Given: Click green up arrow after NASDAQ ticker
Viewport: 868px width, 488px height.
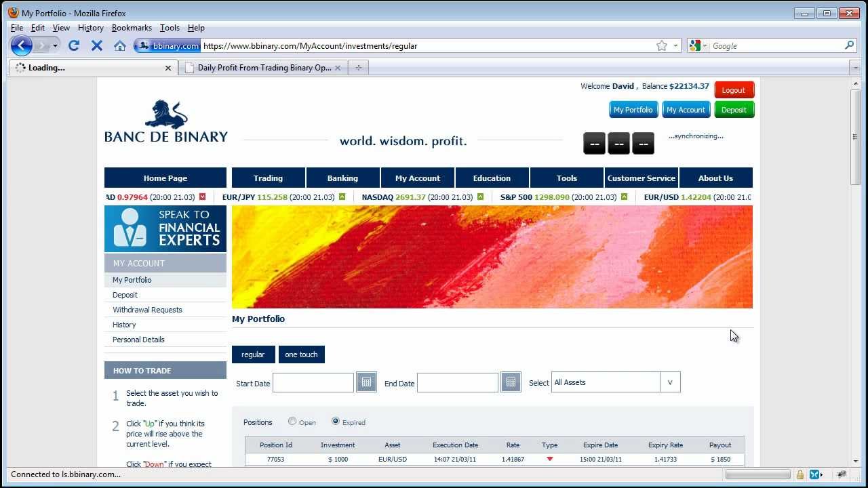Looking at the screenshot, I should coord(480,197).
